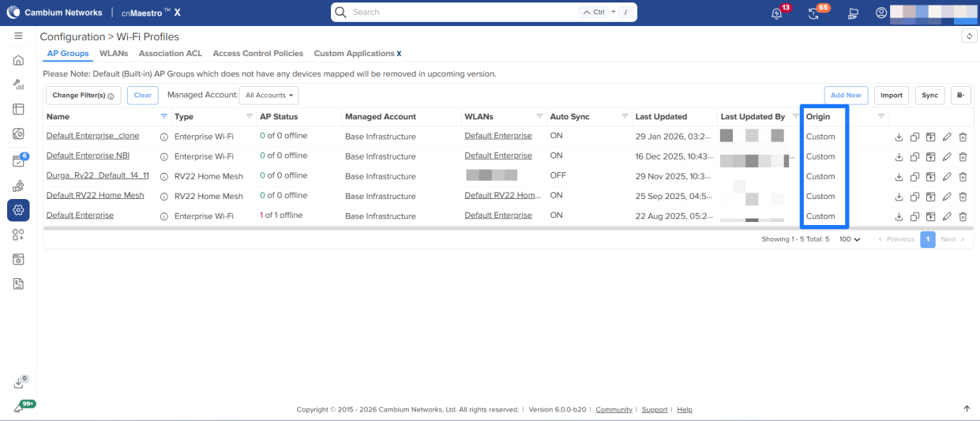Expand the page size 100 dropdown
The image size is (980, 421).
click(x=850, y=239)
